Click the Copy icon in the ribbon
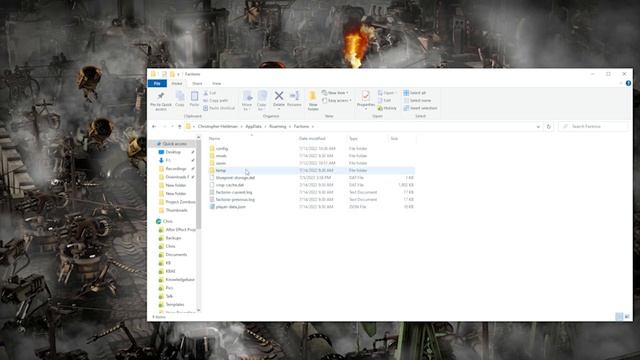The width and height of the screenshot is (640, 360). tap(180, 96)
